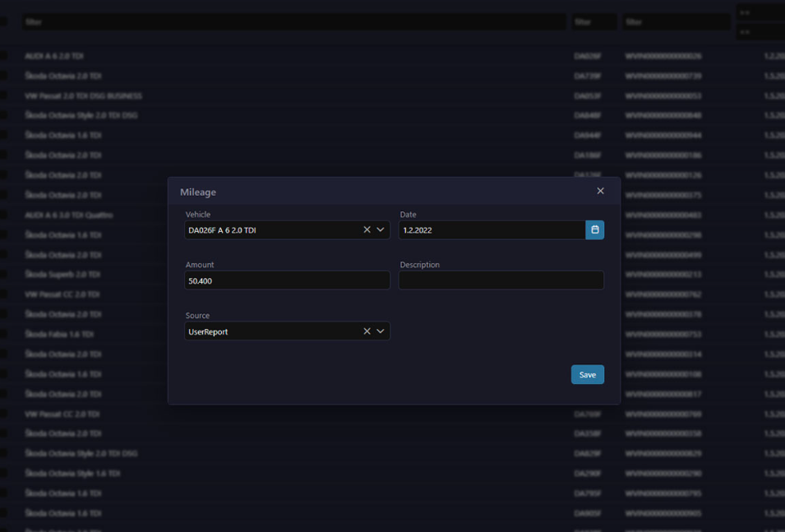Close the Mileage dialog
Viewport: 785px width, 532px height.
[x=600, y=191]
